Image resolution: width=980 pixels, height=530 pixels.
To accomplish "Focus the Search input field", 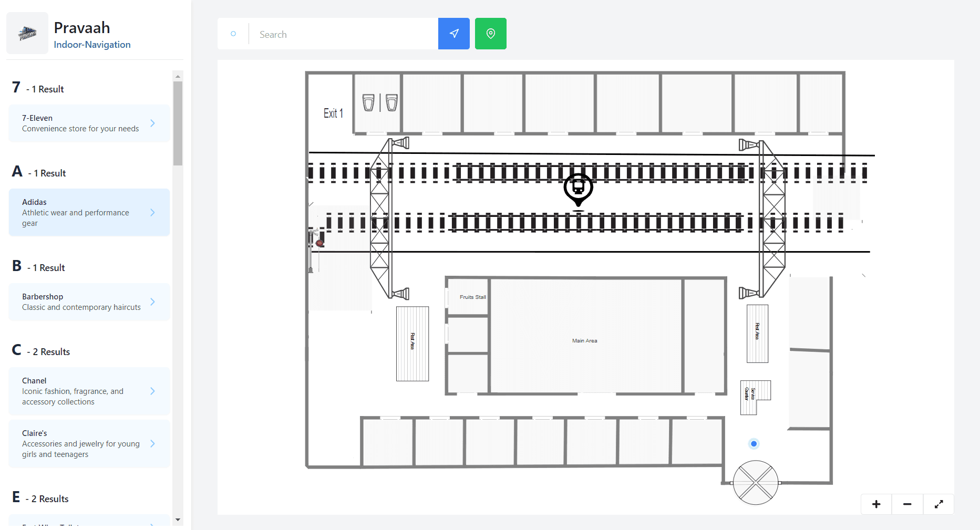I will [344, 34].
